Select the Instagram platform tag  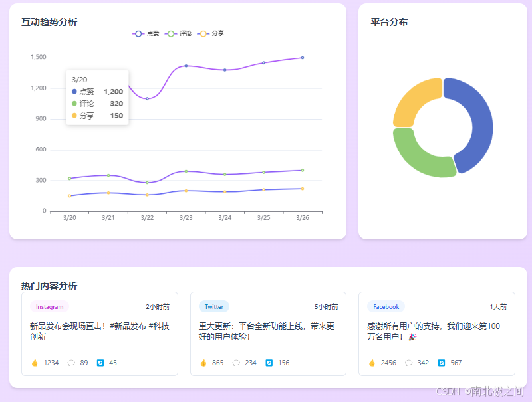[49, 307]
